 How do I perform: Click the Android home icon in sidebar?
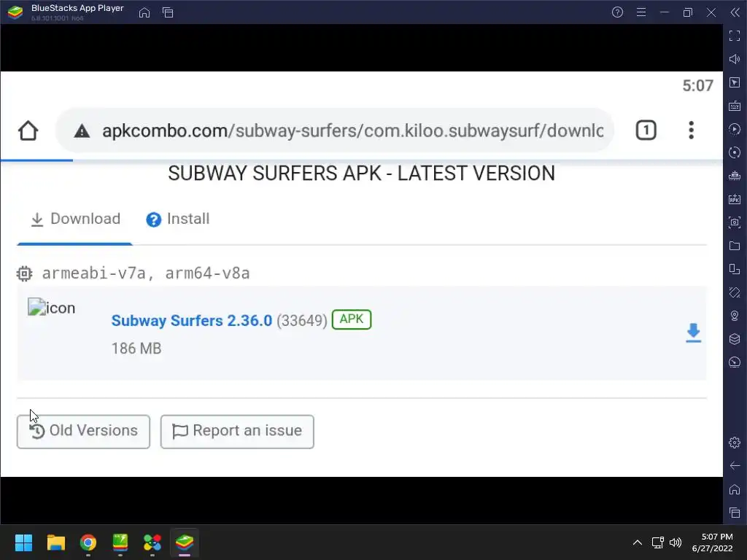click(735, 489)
